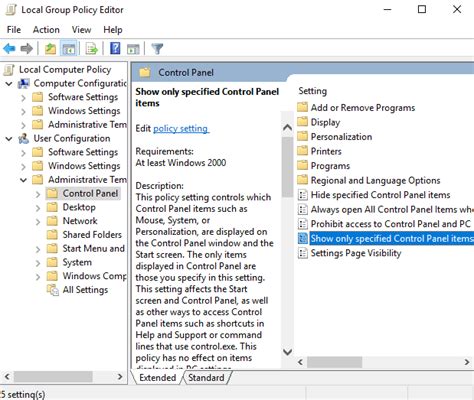Toggle Show/Hide Action Pane toolbar icon
This screenshot has width=474, height=400.
click(133, 49)
